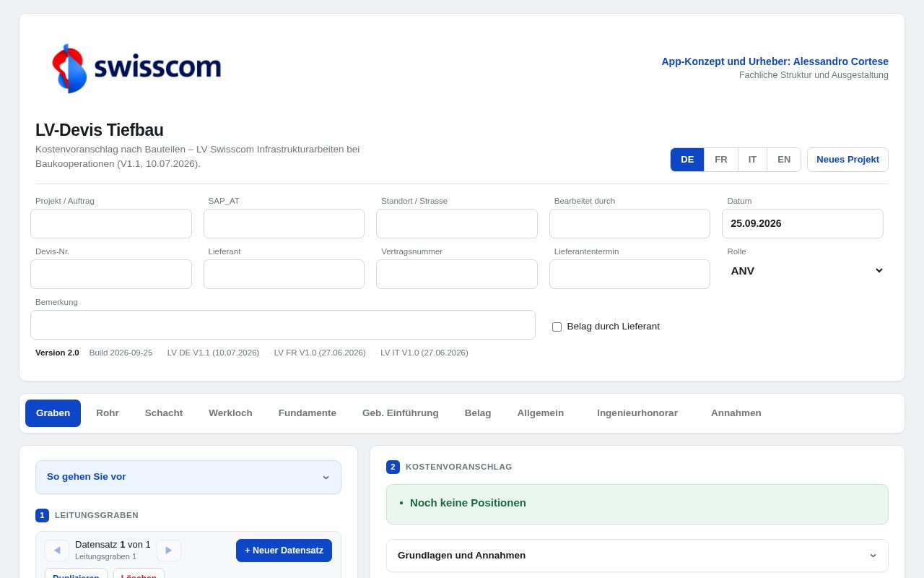Switch to Ingenieurhonorar tab
924x578 pixels.
(x=637, y=413)
